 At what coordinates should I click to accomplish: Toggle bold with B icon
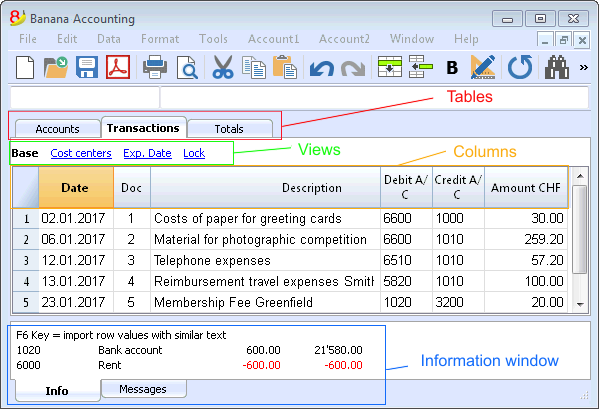tap(452, 68)
